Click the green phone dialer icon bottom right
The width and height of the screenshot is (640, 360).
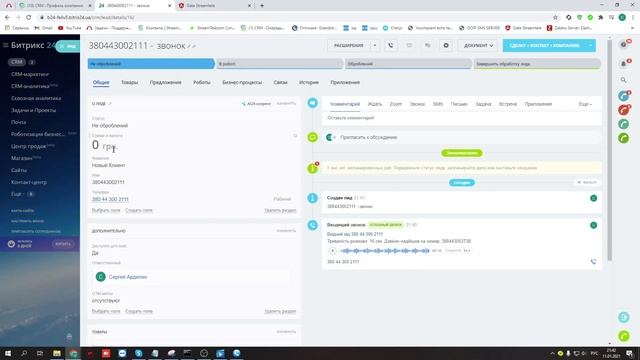624,336
